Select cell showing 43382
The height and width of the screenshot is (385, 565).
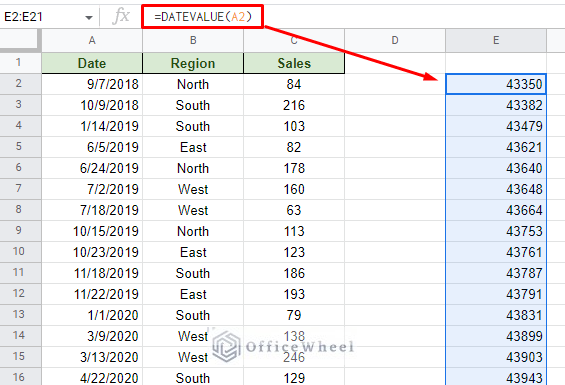496,105
